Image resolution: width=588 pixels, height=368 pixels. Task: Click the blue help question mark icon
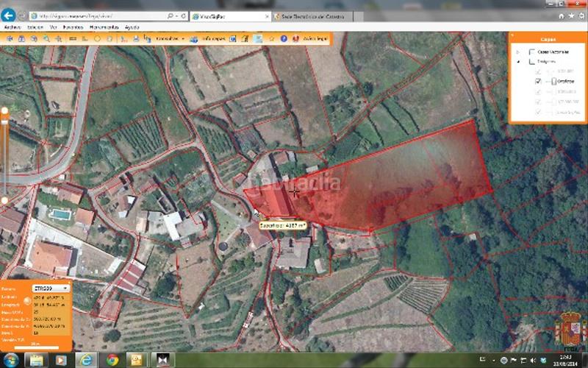coord(284,38)
